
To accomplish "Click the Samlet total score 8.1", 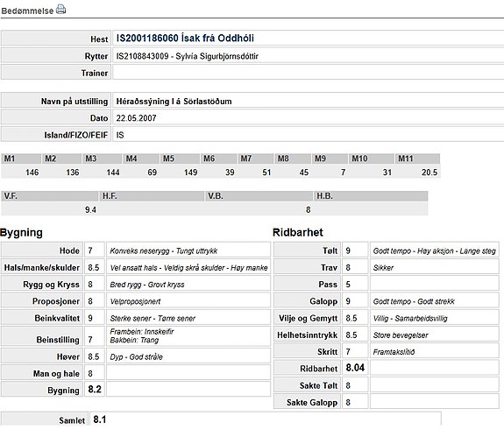I will point(100,419).
